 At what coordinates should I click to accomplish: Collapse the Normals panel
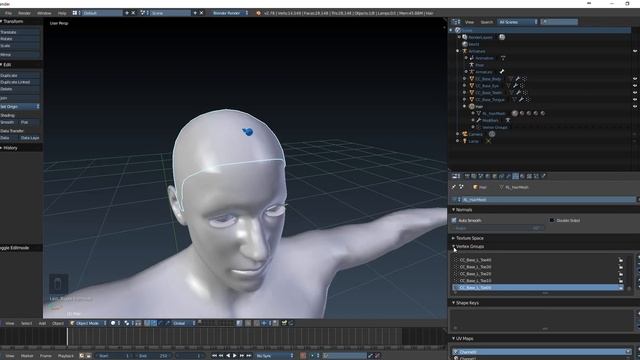tap(453, 210)
